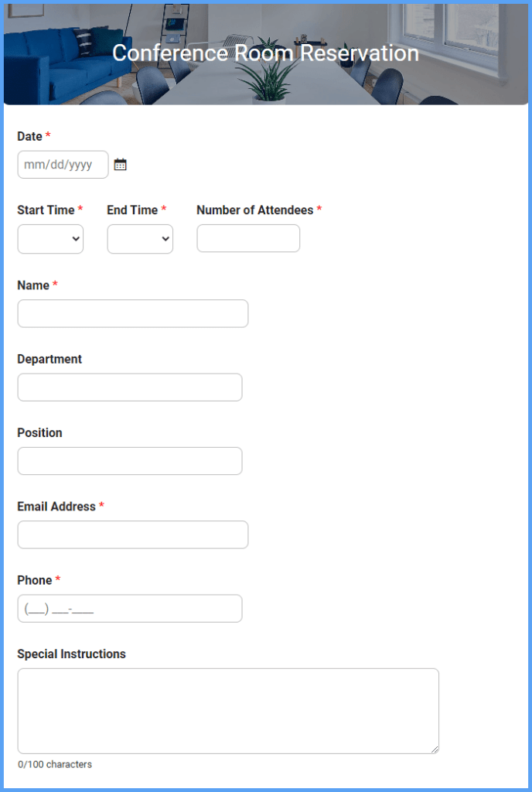
Task: Expand the Start Time dropdown
Action: coord(50,239)
